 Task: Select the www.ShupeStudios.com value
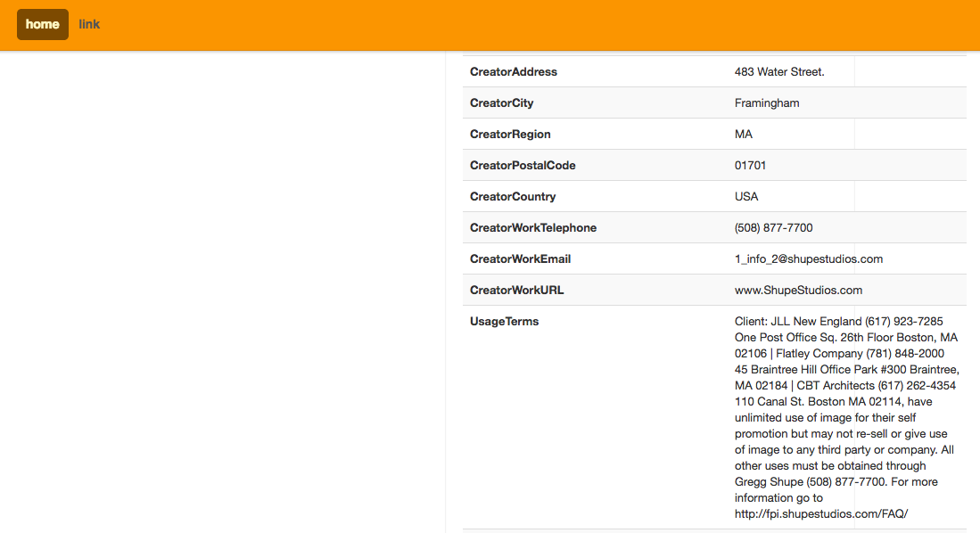point(798,291)
